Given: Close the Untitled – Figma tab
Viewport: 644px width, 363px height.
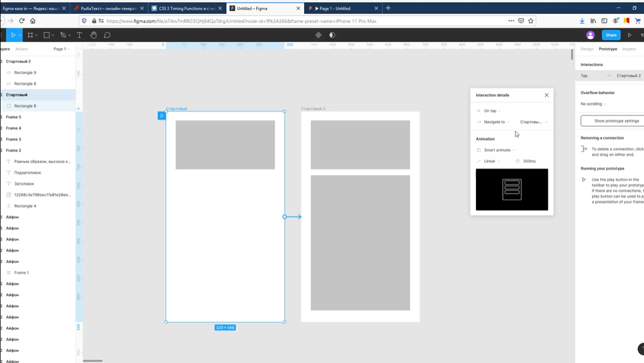Looking at the screenshot, I should [298, 8].
